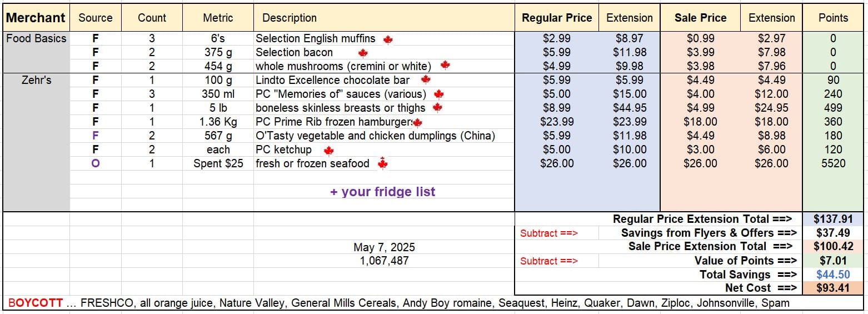Click the maple leaf next to whole mushrooms
Screen dimensions: 868x314
pyautogui.click(x=445, y=66)
